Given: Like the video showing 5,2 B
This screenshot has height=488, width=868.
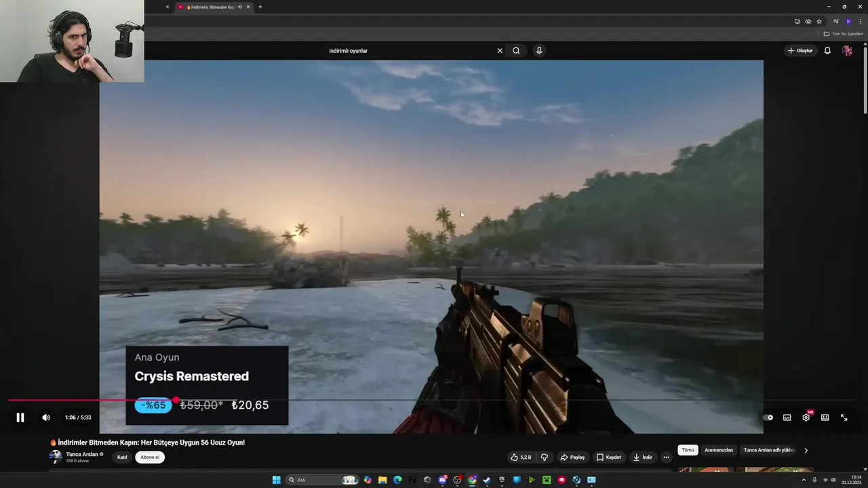Looking at the screenshot, I should pyautogui.click(x=521, y=457).
